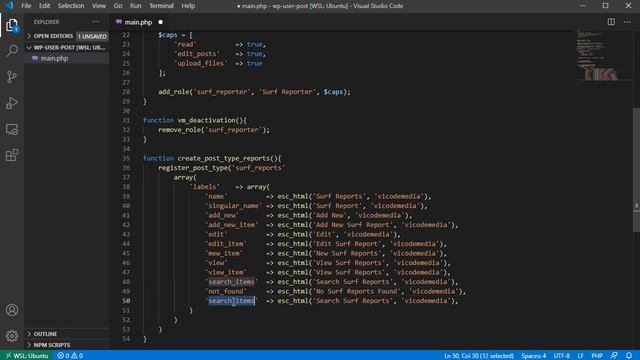Screen dimensions: 640x360
Task: Collapse the WP-USER-POST folder section
Action: (x=67, y=47)
